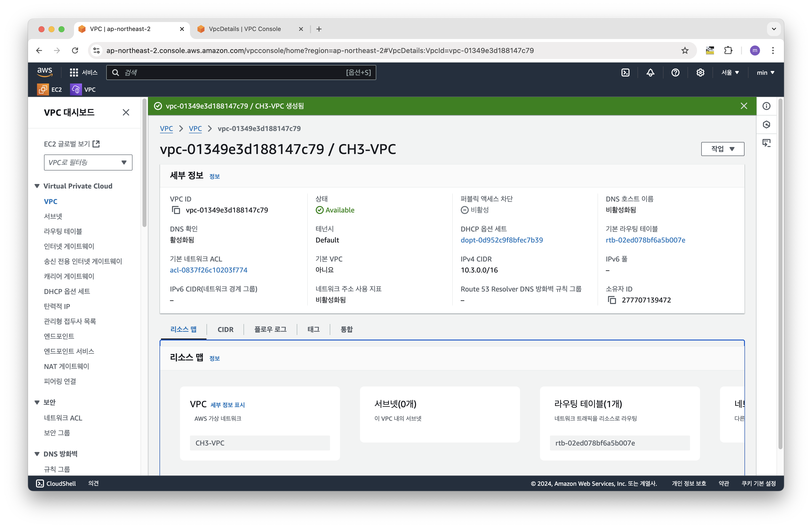
Task: Dismiss the green CH3-VPC created banner
Action: [x=744, y=106]
